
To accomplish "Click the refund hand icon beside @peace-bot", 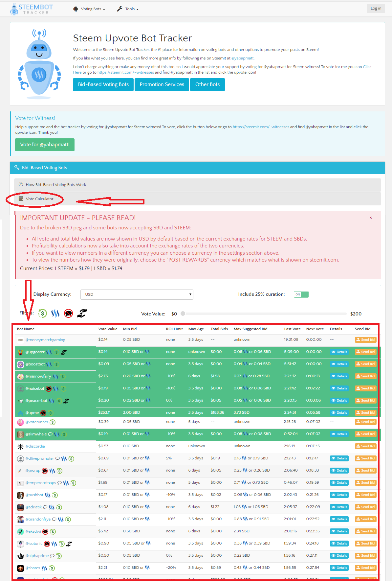I will click(66, 401).
